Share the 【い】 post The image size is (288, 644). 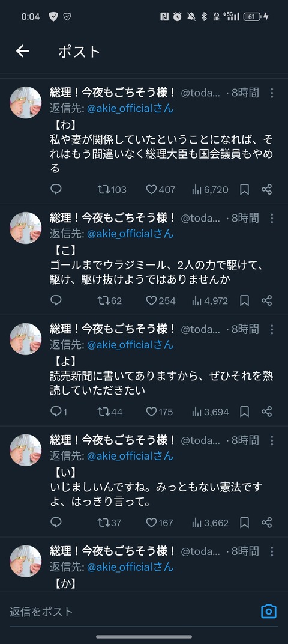[266, 523]
